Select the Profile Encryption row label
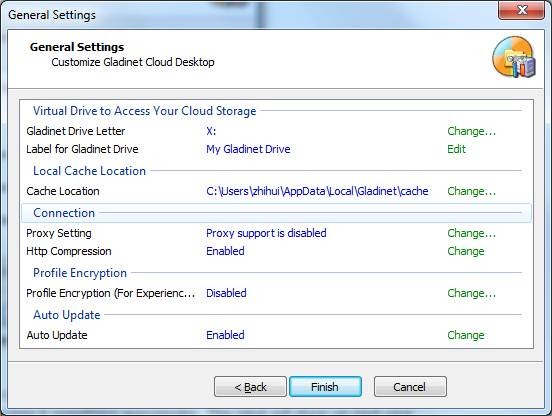The height and width of the screenshot is (416, 552). pyautogui.click(x=111, y=293)
